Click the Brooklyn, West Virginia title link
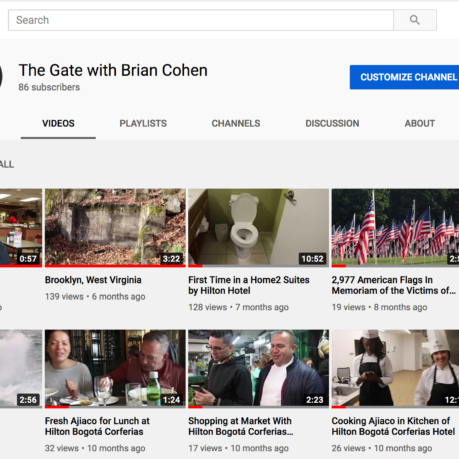The image size is (459, 459). [x=93, y=280]
